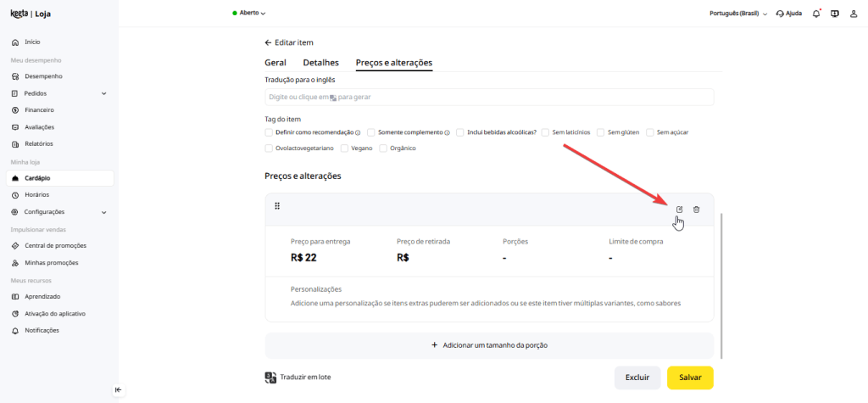868x403 pixels.
Task: Click the notification bell in top bar
Action: [815, 14]
